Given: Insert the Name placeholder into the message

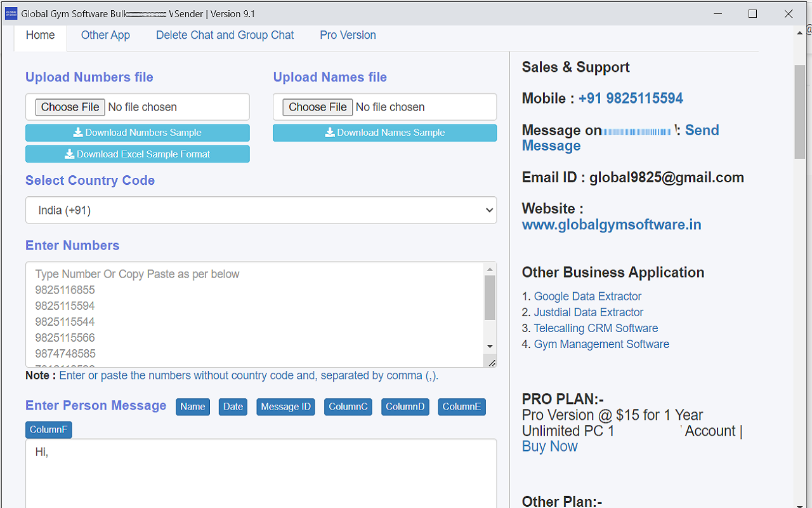Looking at the screenshot, I should point(192,406).
